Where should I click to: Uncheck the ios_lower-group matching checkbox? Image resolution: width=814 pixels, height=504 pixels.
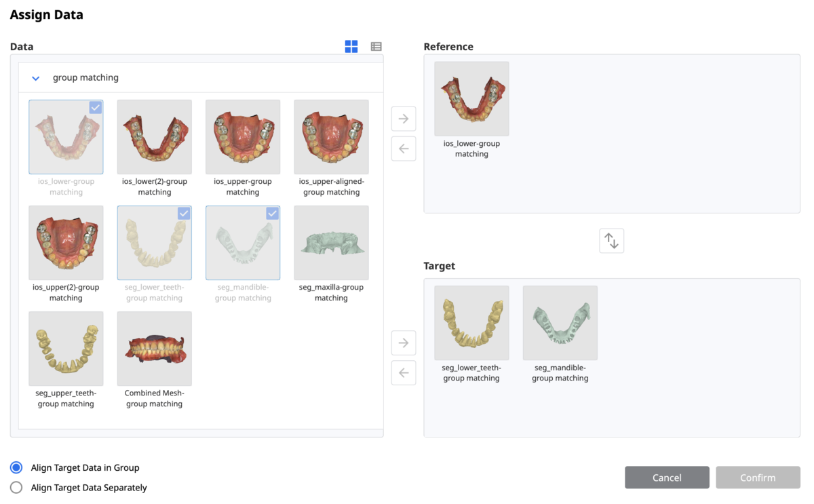[x=96, y=107]
